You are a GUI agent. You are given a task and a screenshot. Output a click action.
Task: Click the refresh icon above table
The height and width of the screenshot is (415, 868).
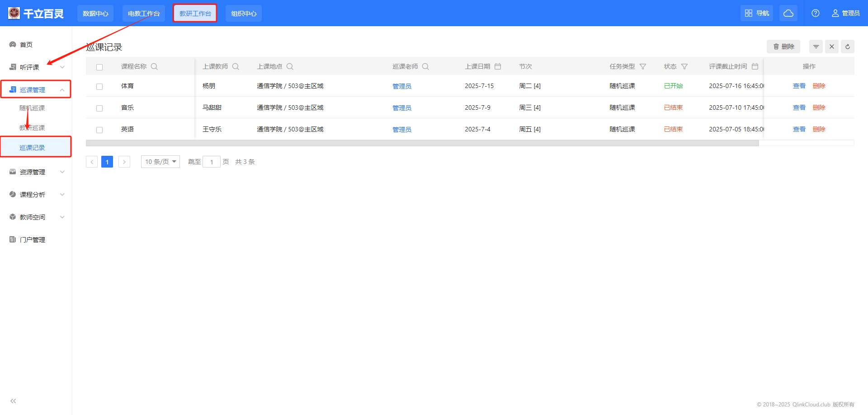tap(848, 47)
